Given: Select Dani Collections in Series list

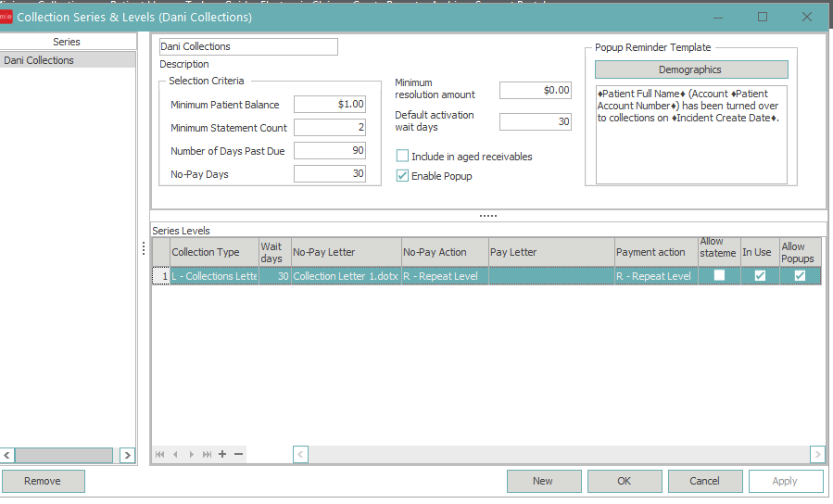Looking at the screenshot, I should coord(40,60).
